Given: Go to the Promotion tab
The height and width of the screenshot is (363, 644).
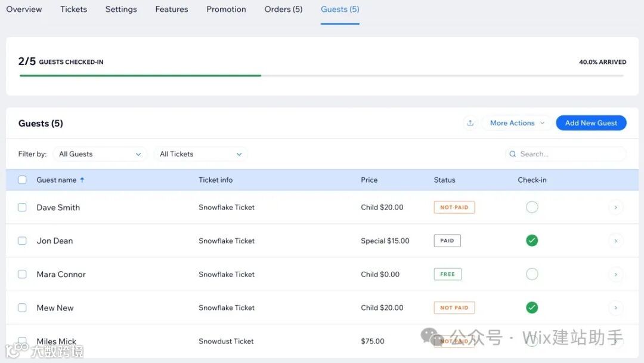Looking at the screenshot, I should [x=226, y=10].
